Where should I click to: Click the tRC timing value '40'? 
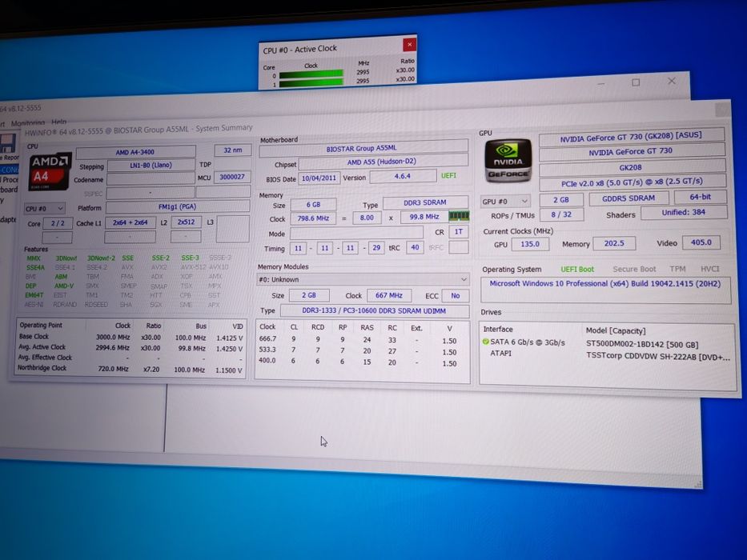click(x=415, y=248)
